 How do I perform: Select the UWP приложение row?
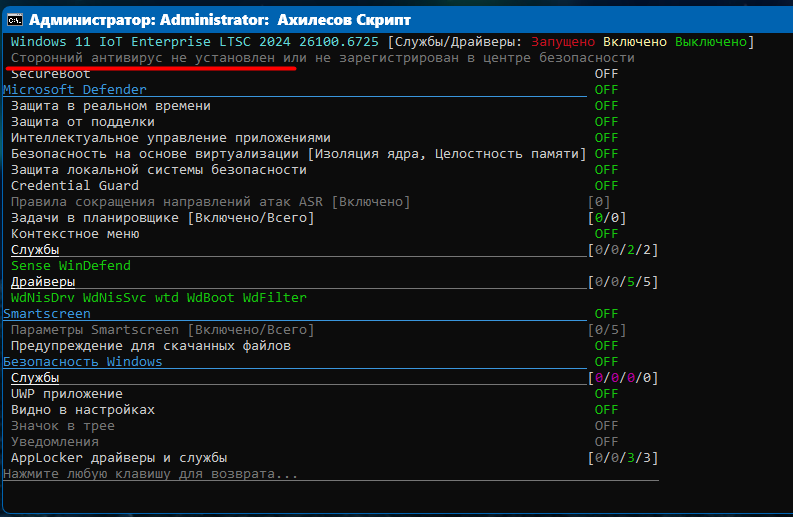coord(67,394)
